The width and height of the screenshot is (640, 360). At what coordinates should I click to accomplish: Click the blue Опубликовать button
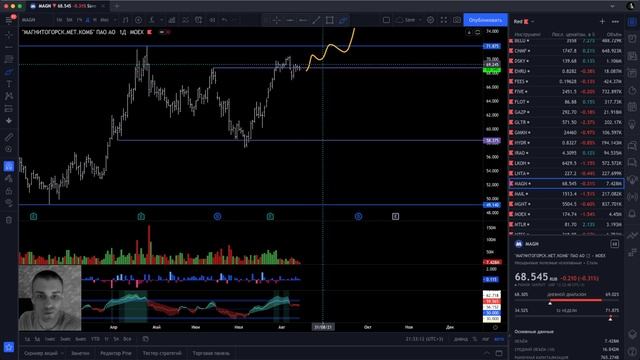pyautogui.click(x=485, y=20)
